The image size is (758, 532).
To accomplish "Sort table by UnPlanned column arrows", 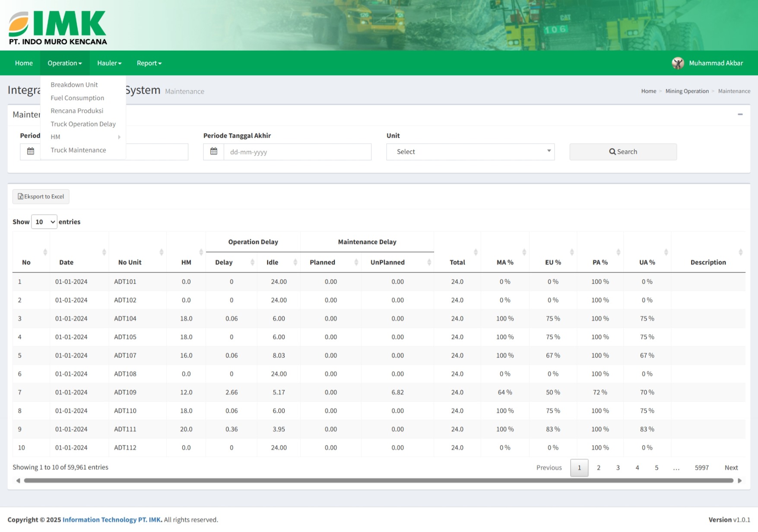I will click(x=429, y=262).
